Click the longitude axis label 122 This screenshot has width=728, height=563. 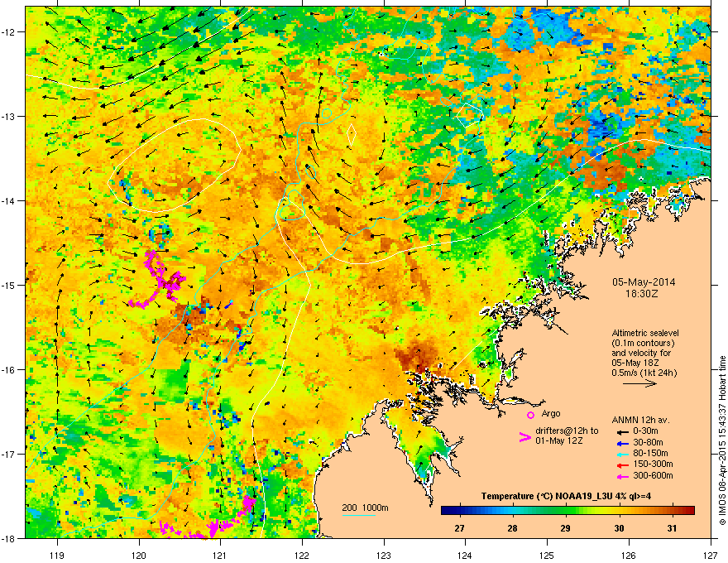[x=302, y=555]
